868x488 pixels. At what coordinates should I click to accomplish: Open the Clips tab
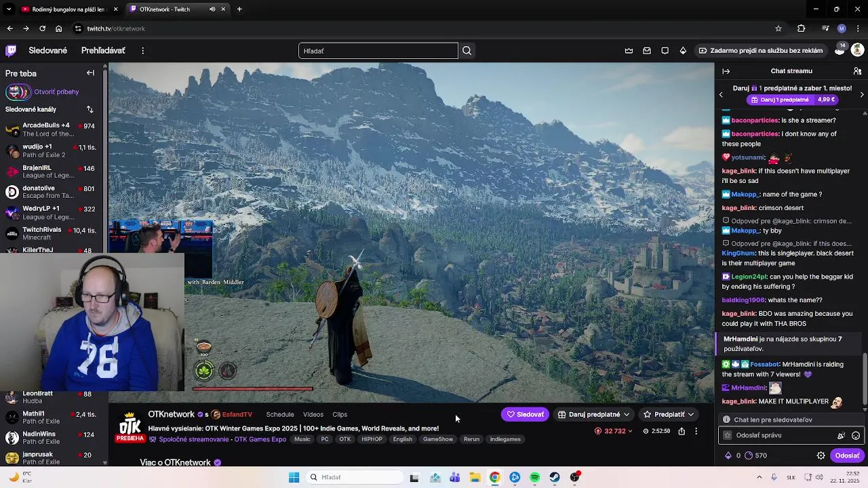(340, 415)
